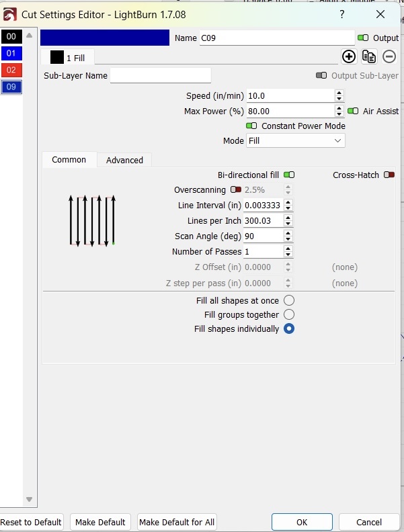Enable the Cross-Hatch switch

(389, 175)
